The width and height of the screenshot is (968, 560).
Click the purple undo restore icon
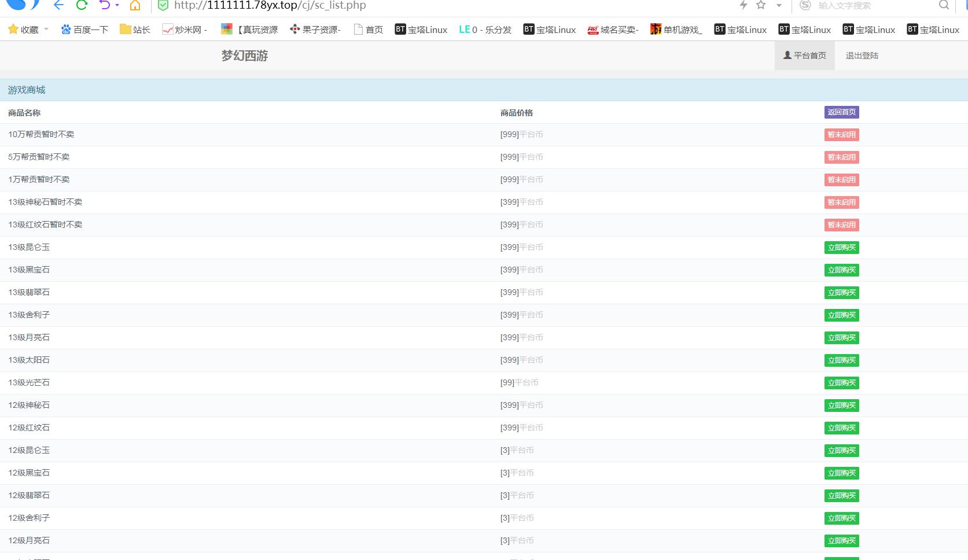coord(105,5)
